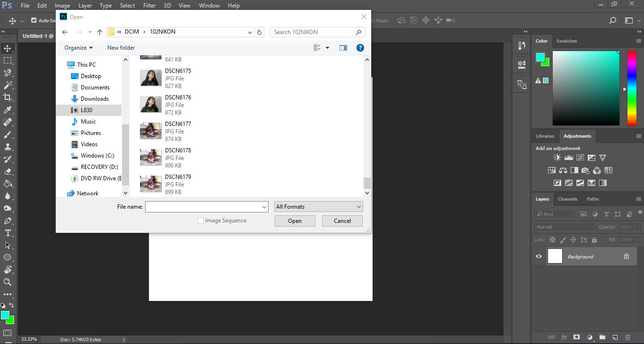The image size is (644, 344).
Task: Open the All Formats dropdown
Action: click(x=319, y=207)
